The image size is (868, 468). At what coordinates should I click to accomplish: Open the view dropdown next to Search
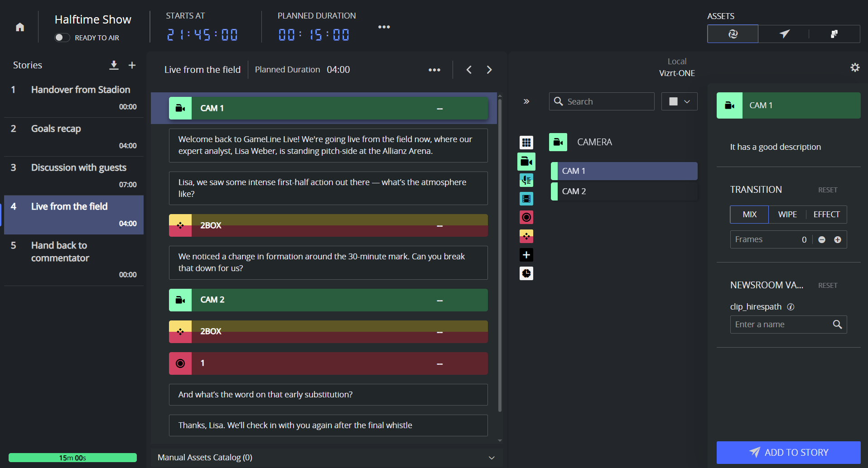click(679, 101)
